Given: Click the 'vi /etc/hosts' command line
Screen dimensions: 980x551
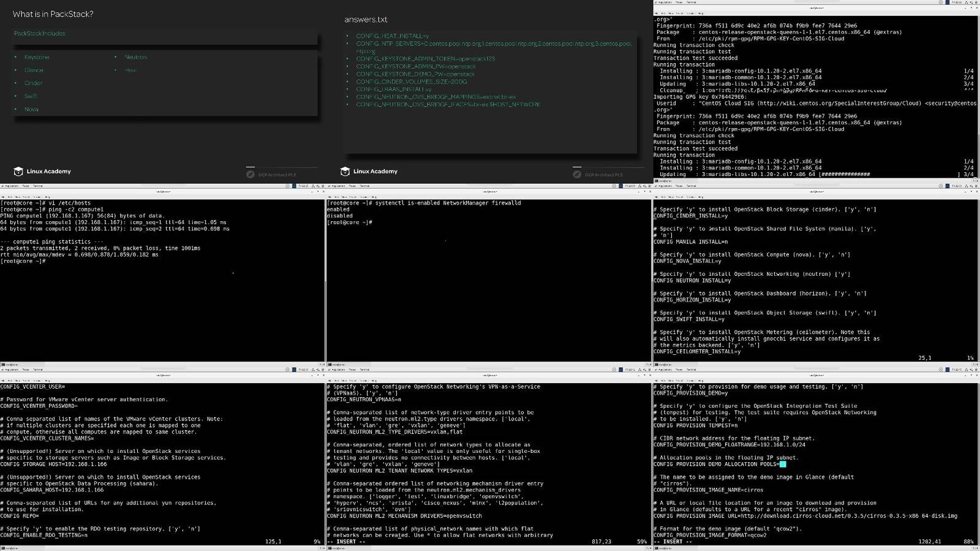Looking at the screenshot, I should tap(45, 203).
